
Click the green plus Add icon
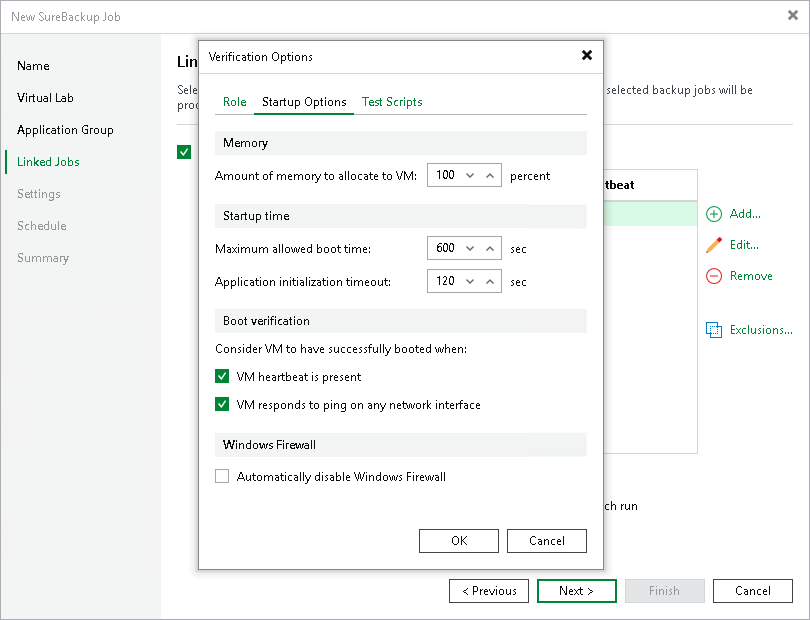713,214
